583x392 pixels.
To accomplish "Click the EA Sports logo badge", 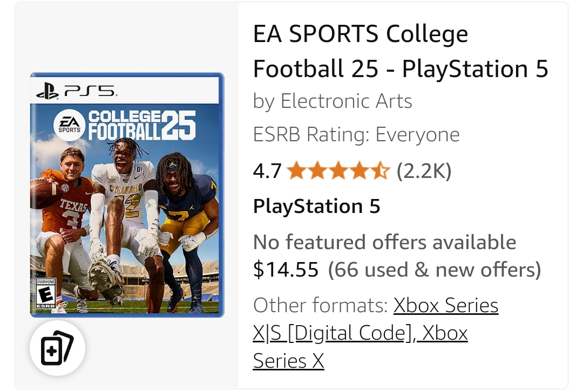I will tap(70, 125).
